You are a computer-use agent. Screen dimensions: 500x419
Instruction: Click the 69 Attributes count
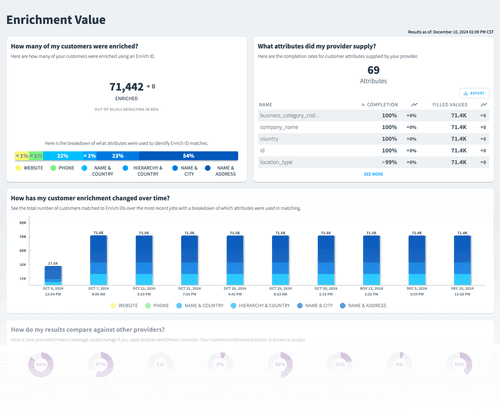pyautogui.click(x=373, y=70)
